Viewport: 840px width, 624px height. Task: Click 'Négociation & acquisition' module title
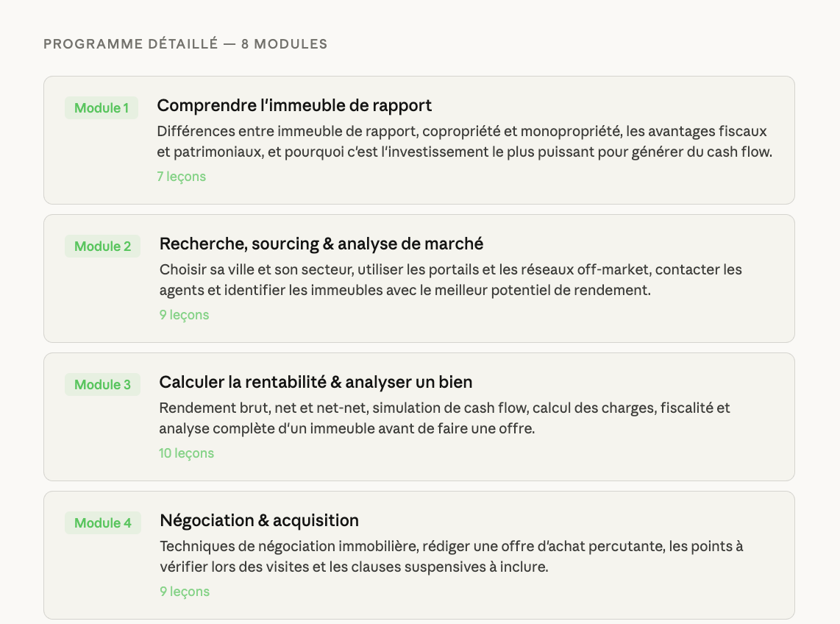[259, 520]
